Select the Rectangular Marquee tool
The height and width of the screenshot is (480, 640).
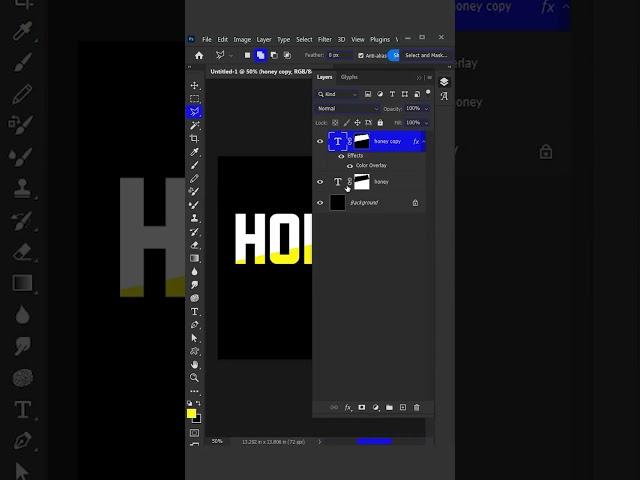pyautogui.click(x=194, y=99)
